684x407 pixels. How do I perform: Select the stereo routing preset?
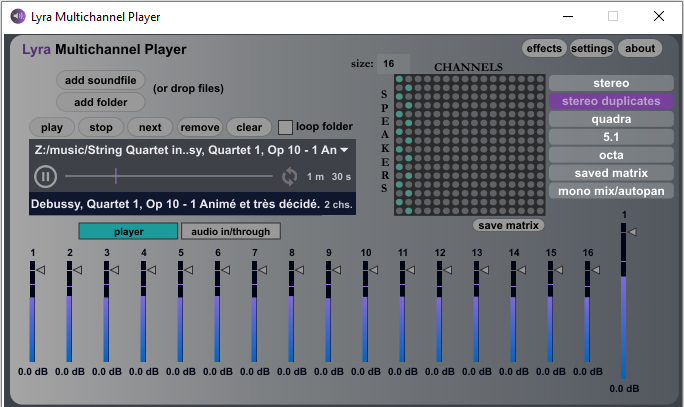click(611, 83)
